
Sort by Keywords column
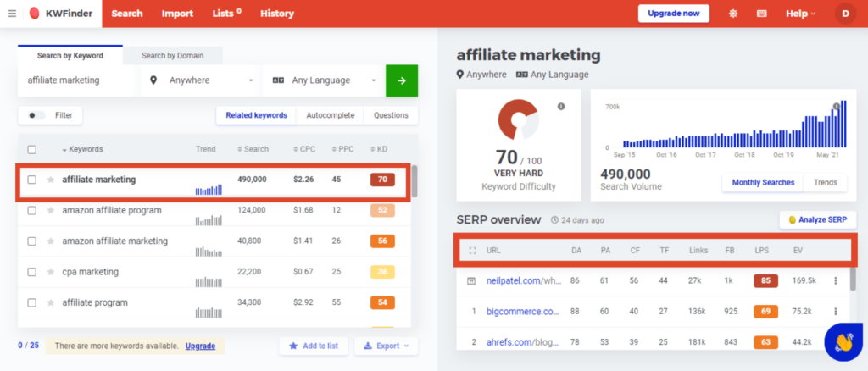(x=82, y=149)
